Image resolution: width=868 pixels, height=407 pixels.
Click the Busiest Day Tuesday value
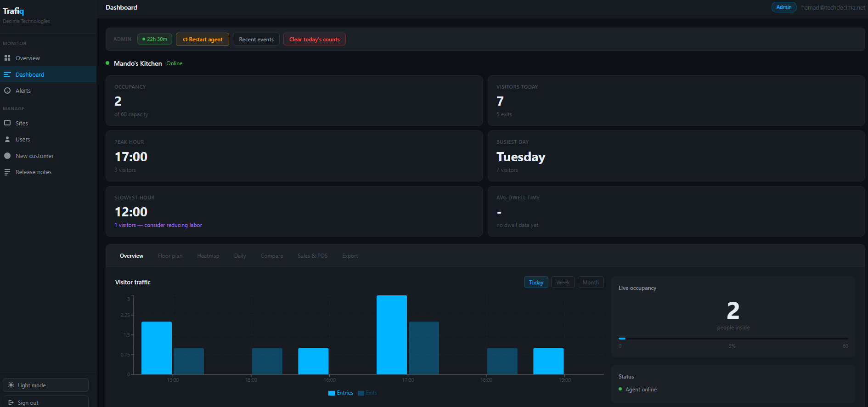tap(521, 157)
